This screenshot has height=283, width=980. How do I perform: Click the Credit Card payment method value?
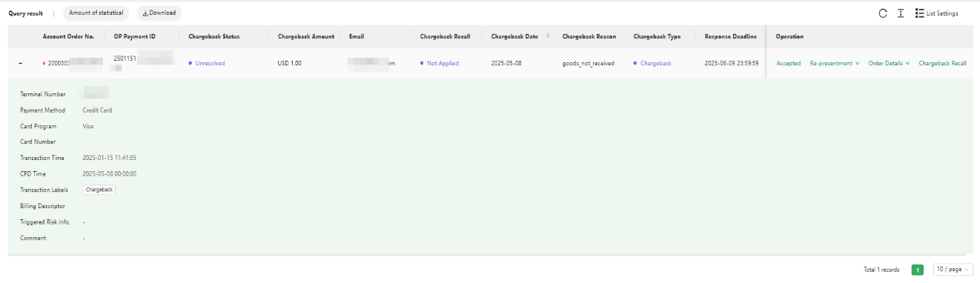(97, 110)
